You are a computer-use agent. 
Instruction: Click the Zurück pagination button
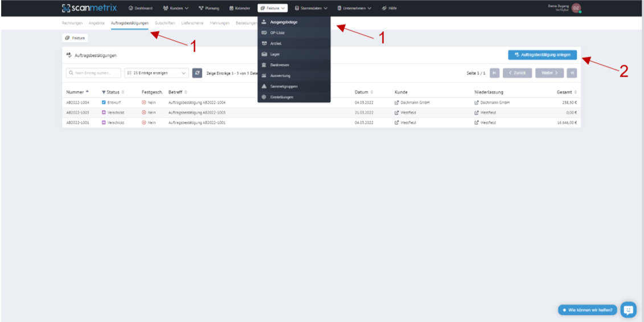pos(517,73)
